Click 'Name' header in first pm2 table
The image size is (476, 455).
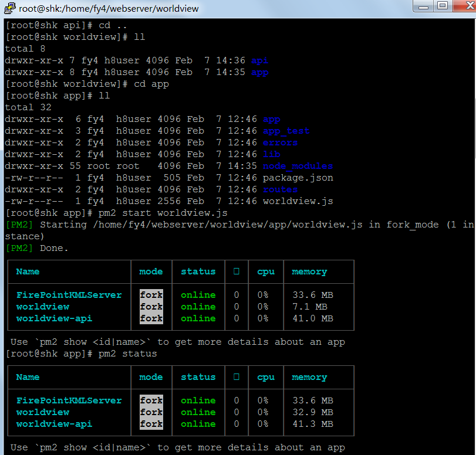[x=28, y=271]
